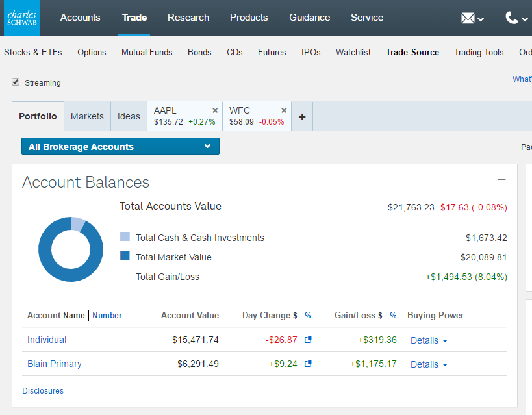The image size is (532, 415).
Task: Open Accounts in top navigation
Action: 80,18
